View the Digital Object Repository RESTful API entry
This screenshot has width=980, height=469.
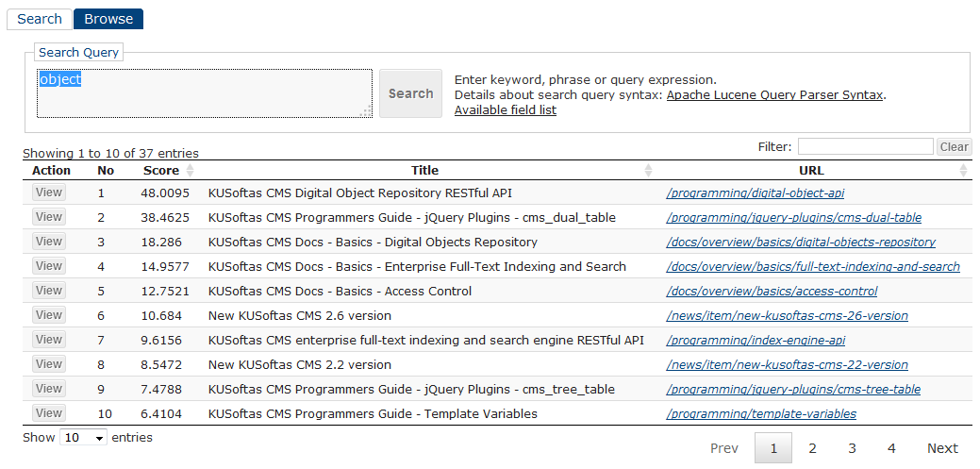[49, 192]
